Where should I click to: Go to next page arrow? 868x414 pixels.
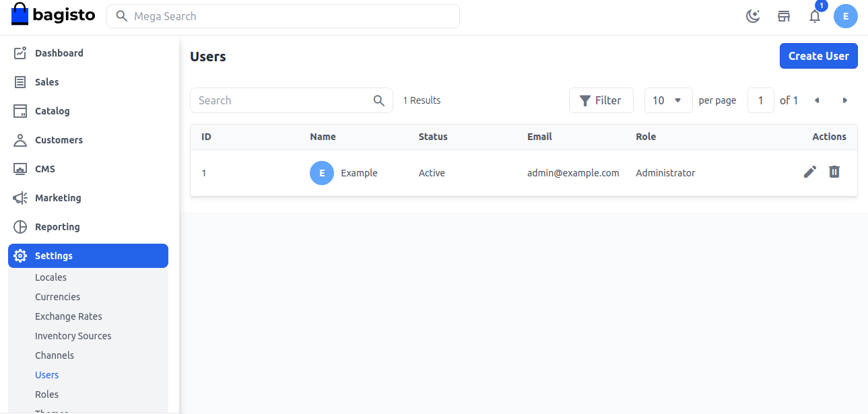(x=844, y=100)
